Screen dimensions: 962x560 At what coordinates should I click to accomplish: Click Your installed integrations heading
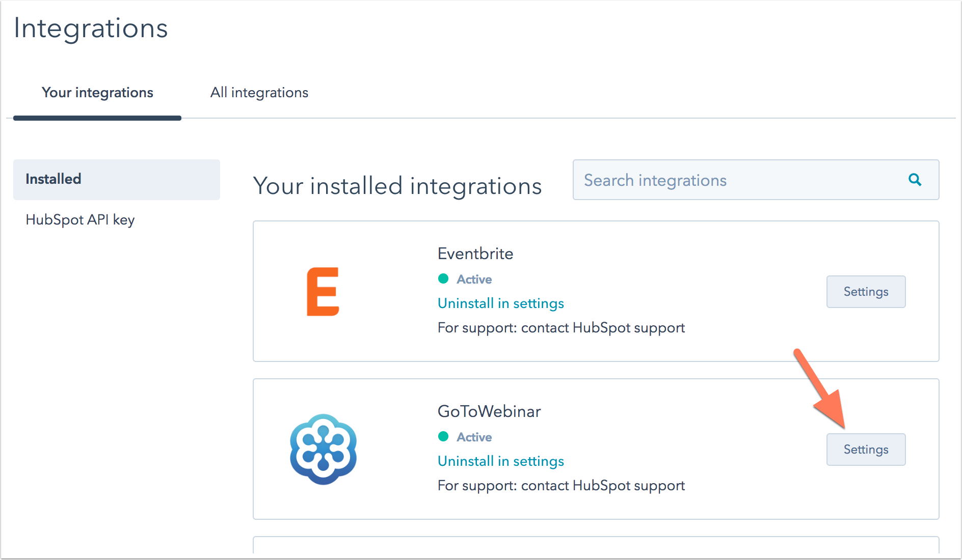coord(397,186)
